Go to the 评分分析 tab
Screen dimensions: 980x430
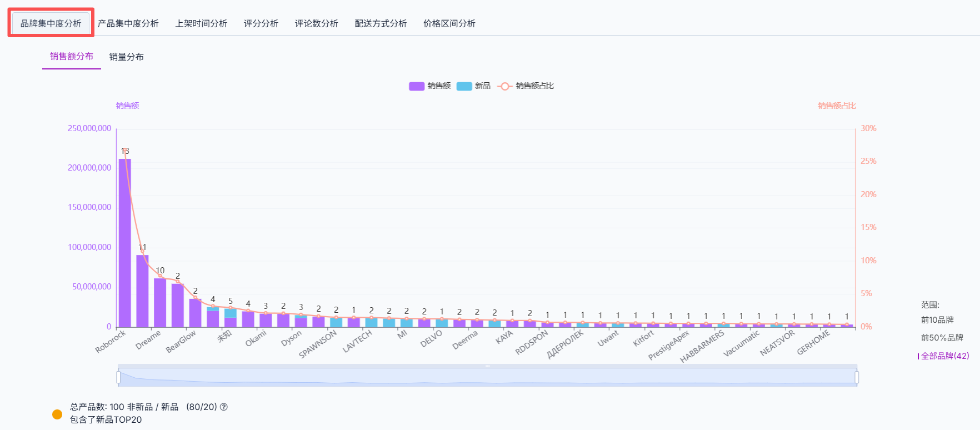pos(261,23)
